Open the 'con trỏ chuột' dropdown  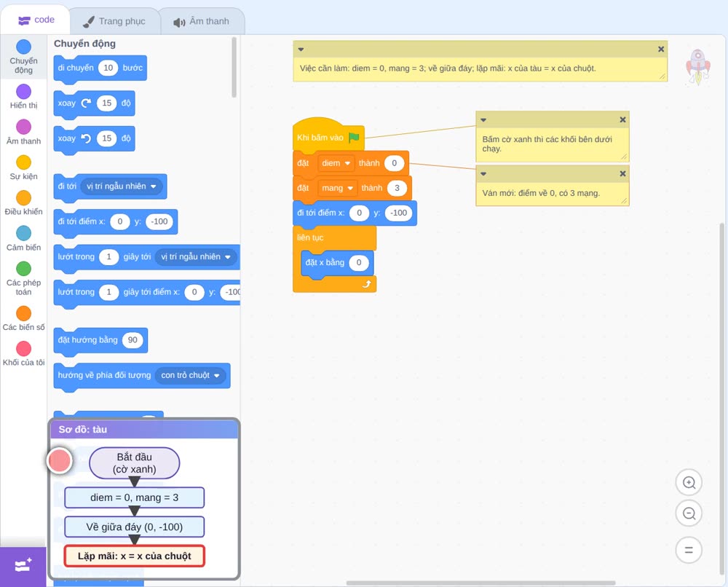190,375
